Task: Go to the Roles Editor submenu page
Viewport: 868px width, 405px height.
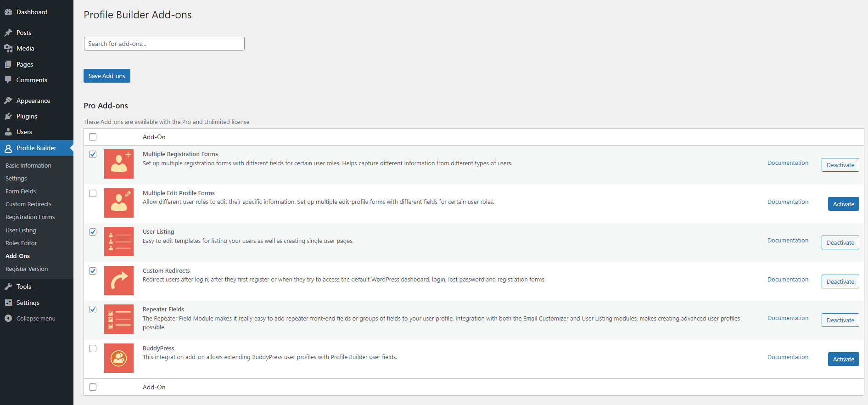Action: pos(21,243)
